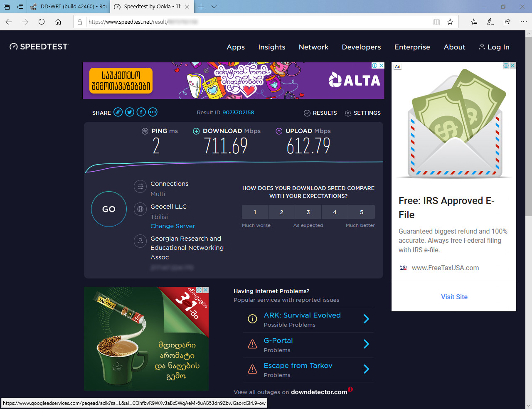This screenshot has width=532, height=409.
Task: Add this page to favorites with the star
Action: tap(450, 22)
